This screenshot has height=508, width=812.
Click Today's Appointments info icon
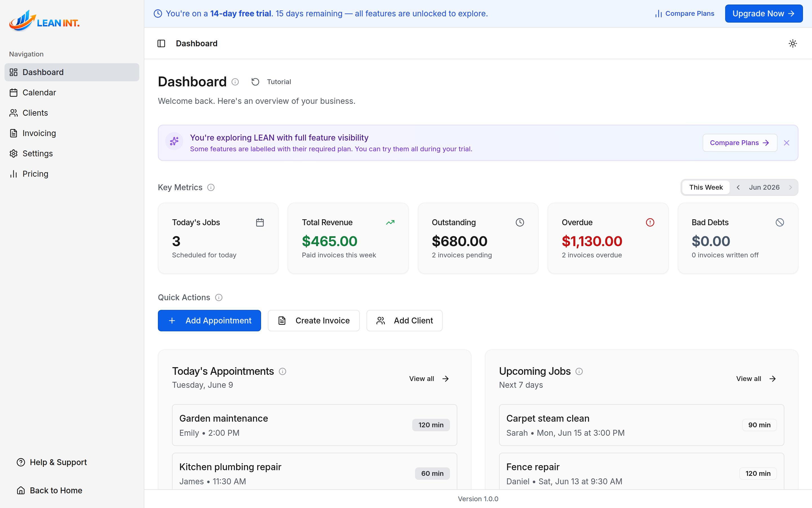(x=283, y=371)
